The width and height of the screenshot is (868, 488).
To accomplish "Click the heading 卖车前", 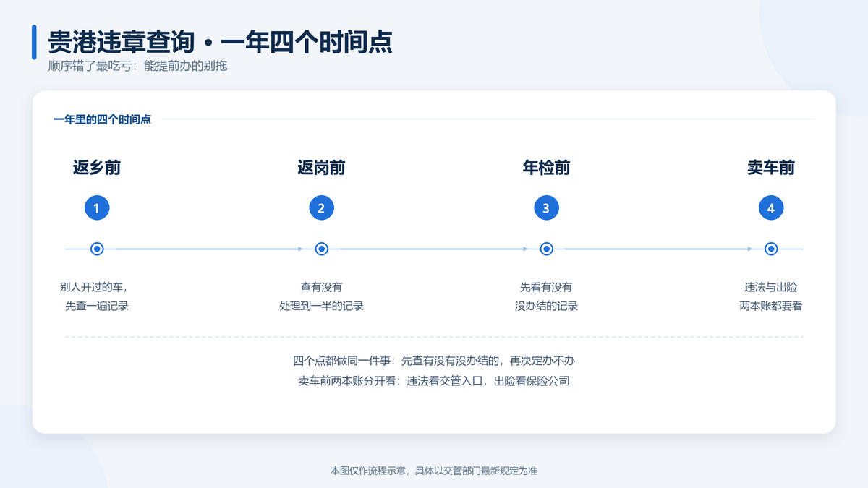I will click(771, 168).
